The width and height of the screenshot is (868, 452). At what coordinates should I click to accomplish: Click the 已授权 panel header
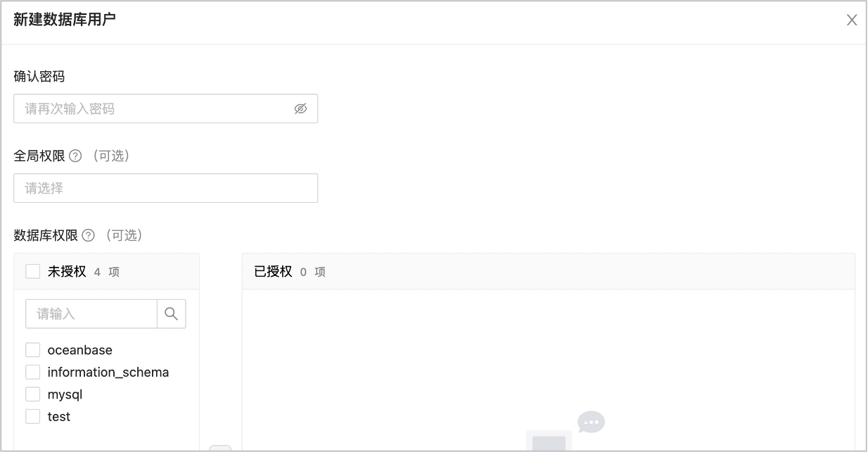coord(549,272)
